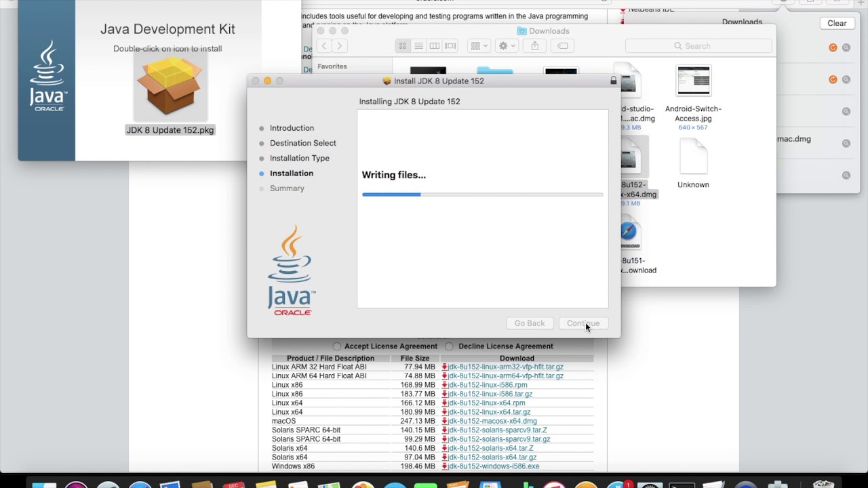This screenshot has width=868, height=488.
Task: Click the installer's Writing files progress bar
Action: point(482,195)
